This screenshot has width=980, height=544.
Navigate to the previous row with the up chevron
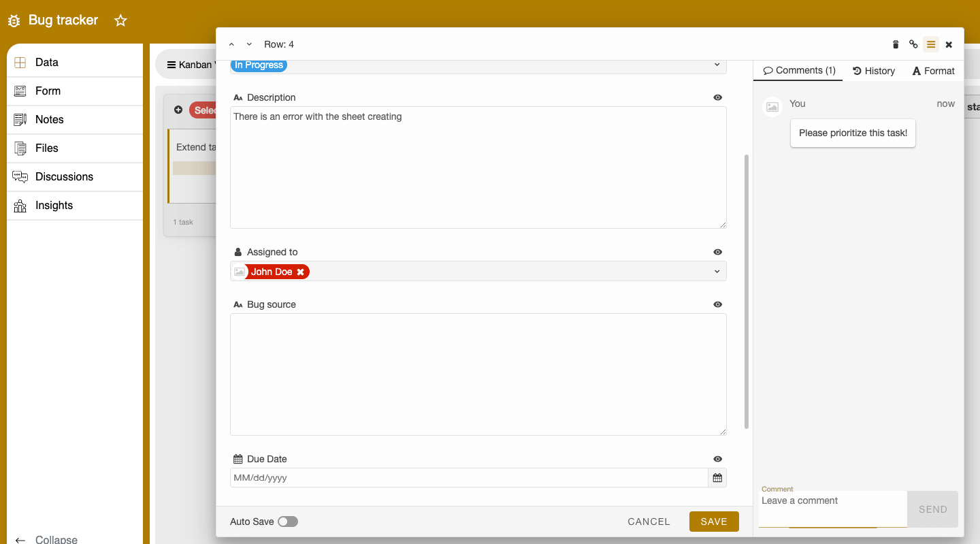pyautogui.click(x=231, y=44)
